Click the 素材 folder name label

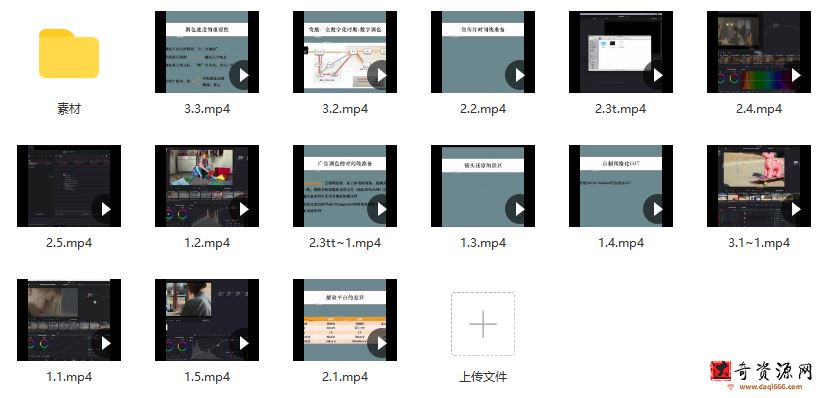point(69,109)
